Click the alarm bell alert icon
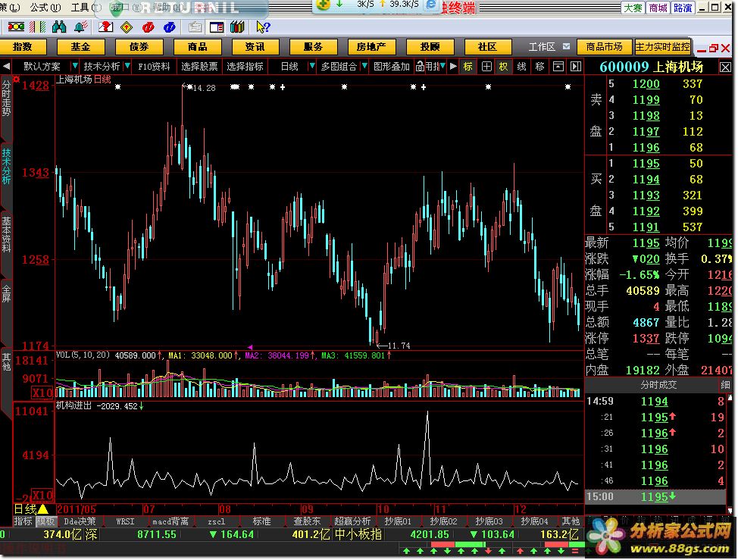Screen dimensions: 738x560 point(81,27)
